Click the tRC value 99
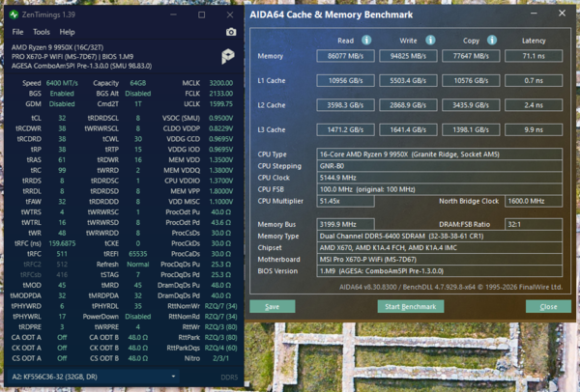This screenshot has height=392, width=580. (x=62, y=170)
